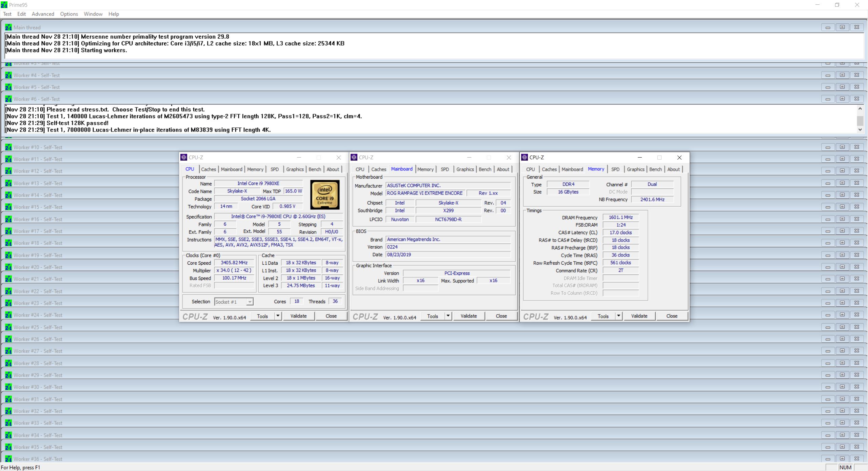Click Validate in the Memory window
The image size is (868, 471).
pos(639,316)
